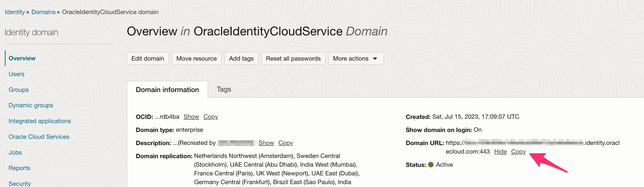Open Oracle Cloud Services page

click(39, 137)
